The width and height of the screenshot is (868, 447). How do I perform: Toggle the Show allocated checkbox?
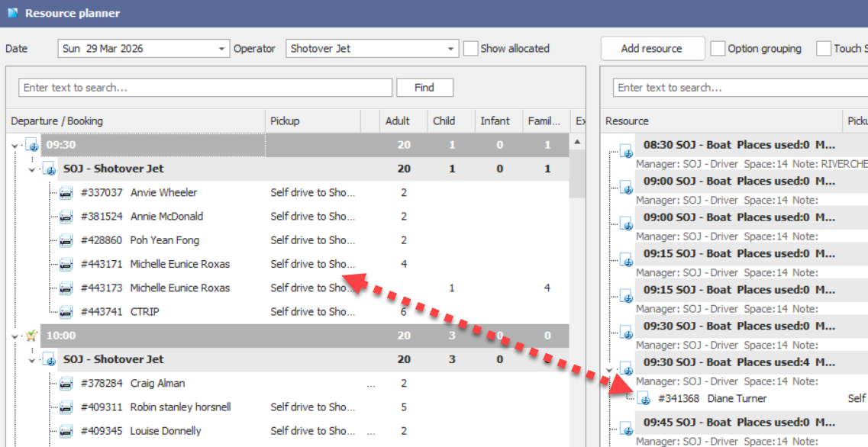click(x=470, y=49)
